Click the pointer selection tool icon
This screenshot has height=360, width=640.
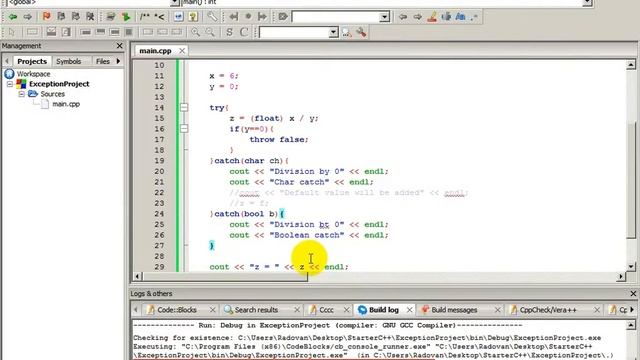[11, 32]
